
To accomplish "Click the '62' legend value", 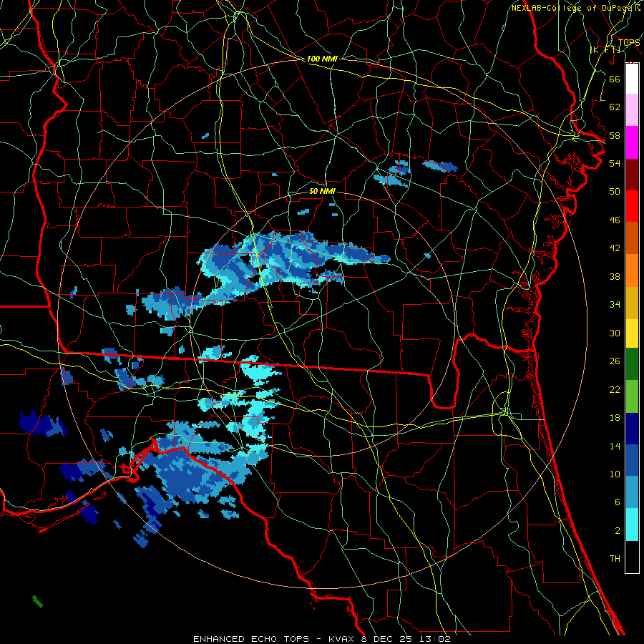I will pyautogui.click(x=615, y=107).
